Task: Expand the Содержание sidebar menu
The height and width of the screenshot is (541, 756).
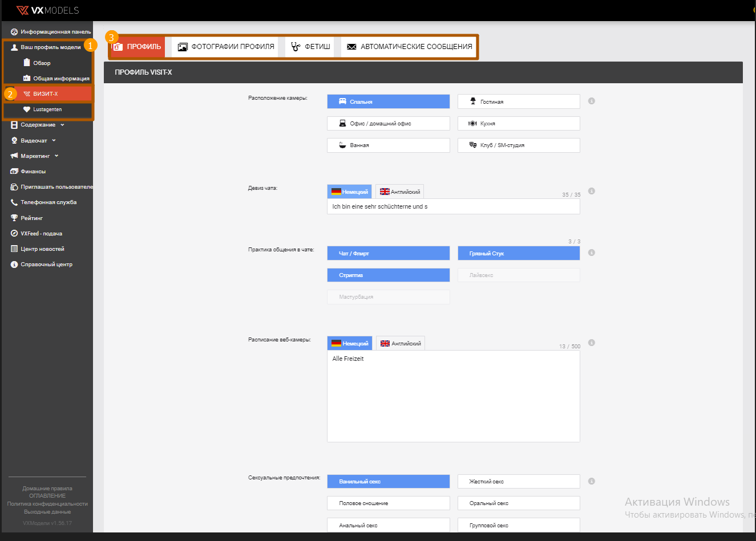Action: [x=38, y=125]
